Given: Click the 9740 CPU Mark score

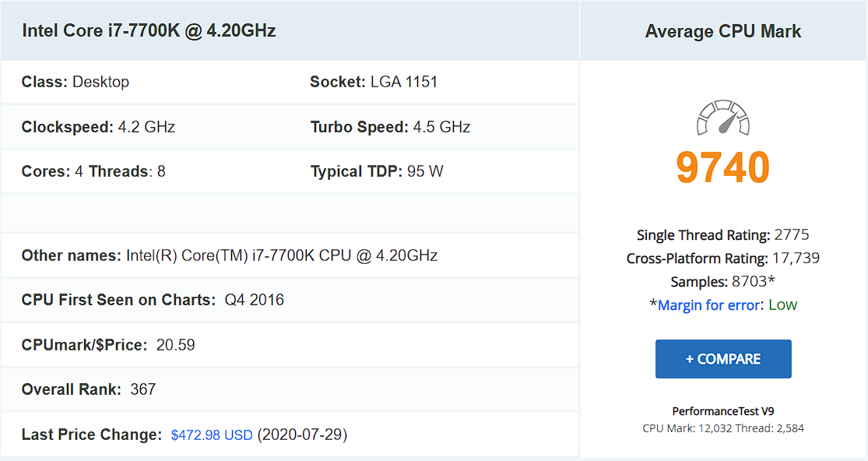Looking at the screenshot, I should point(723,167).
